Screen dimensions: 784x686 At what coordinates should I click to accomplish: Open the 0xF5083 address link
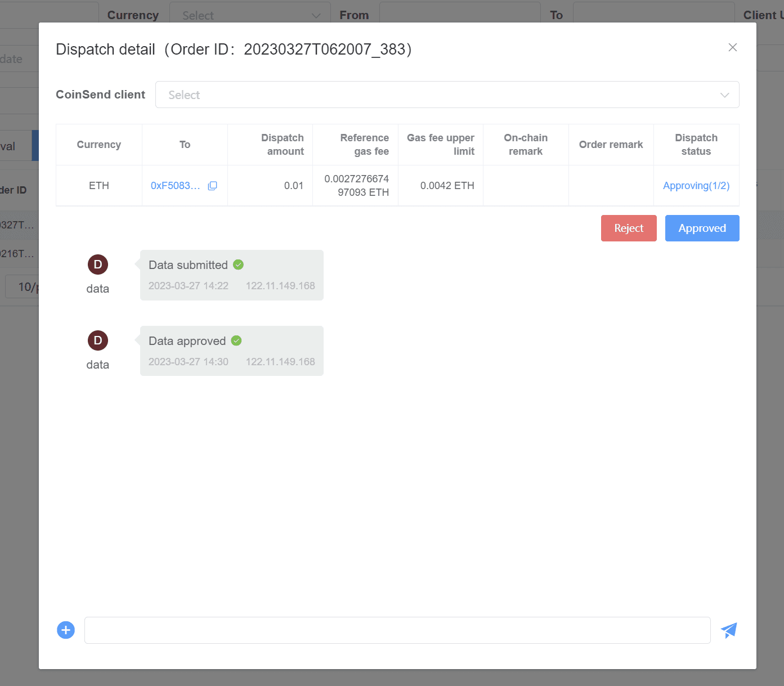176,185
